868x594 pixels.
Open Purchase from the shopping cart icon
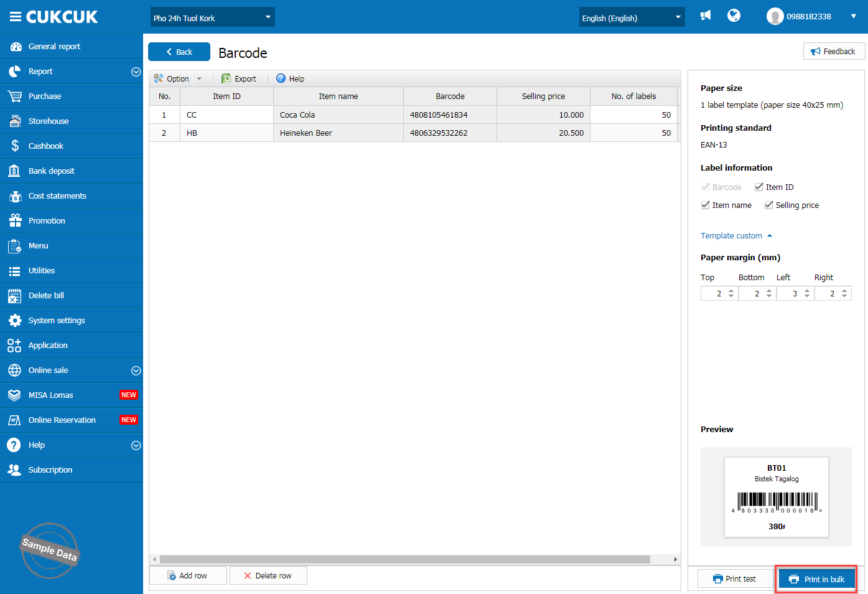[x=15, y=96]
